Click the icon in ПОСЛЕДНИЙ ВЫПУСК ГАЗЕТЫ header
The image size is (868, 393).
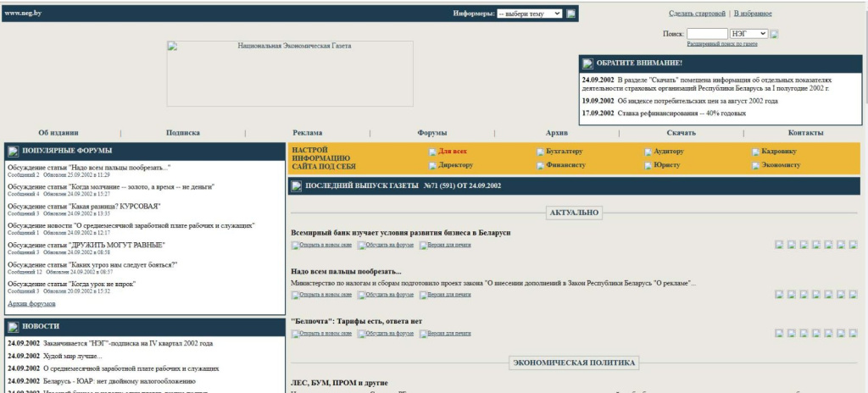coord(297,186)
